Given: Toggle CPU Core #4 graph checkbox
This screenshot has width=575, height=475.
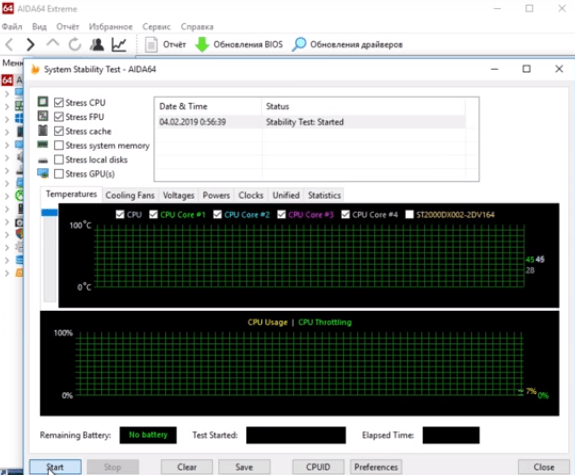Looking at the screenshot, I should [345, 214].
